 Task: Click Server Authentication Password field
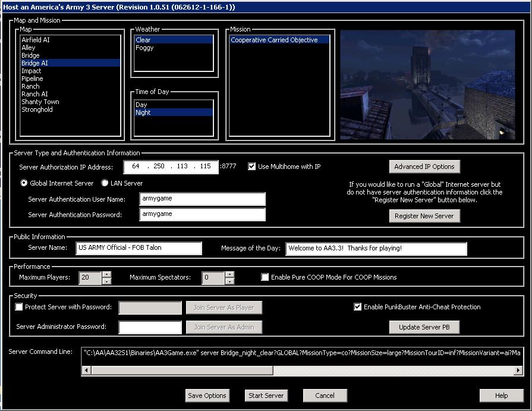pyautogui.click(x=202, y=215)
